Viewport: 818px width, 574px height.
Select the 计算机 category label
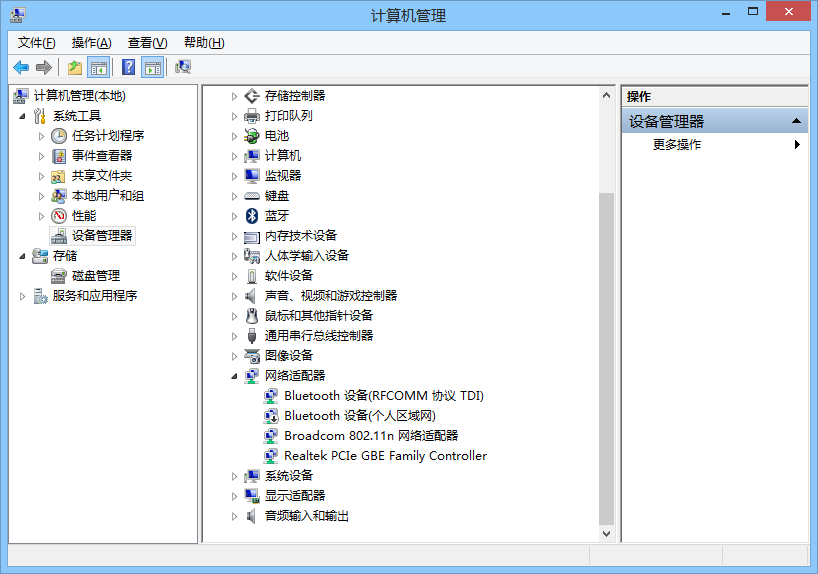pyautogui.click(x=283, y=156)
